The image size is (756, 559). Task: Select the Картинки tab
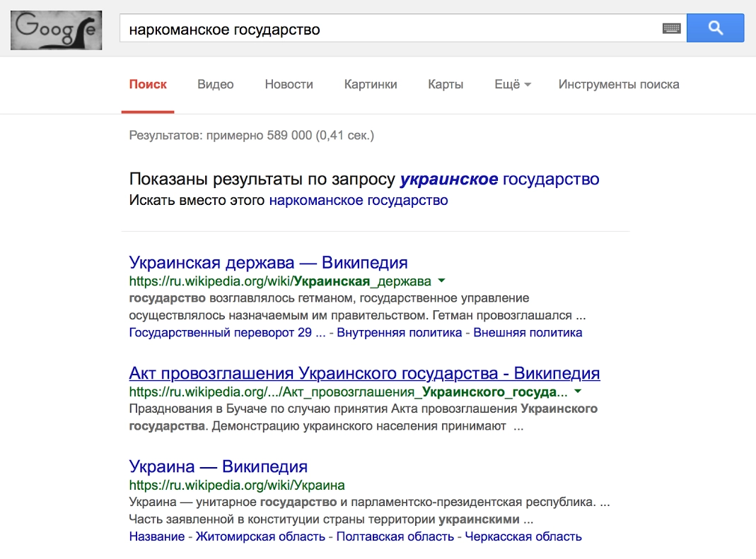pyautogui.click(x=371, y=84)
